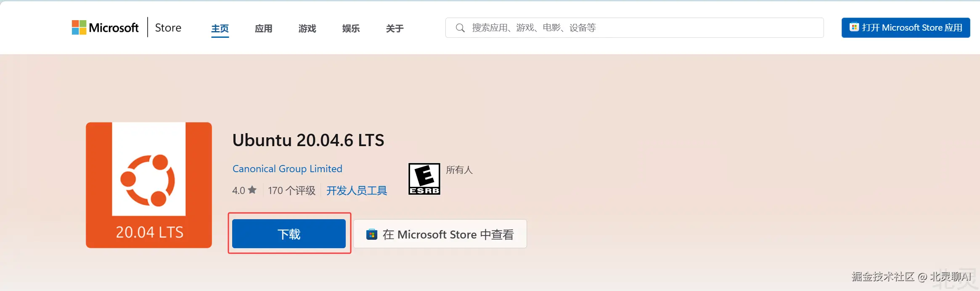The height and width of the screenshot is (291, 980).
Task: Click 在 Microsoft Store 中查看 button
Action: pyautogui.click(x=440, y=234)
